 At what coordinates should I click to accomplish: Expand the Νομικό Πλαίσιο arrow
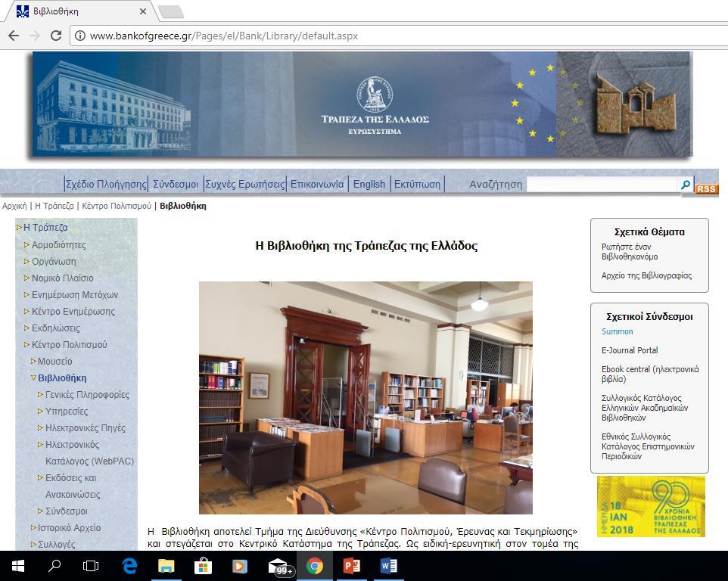[27, 278]
